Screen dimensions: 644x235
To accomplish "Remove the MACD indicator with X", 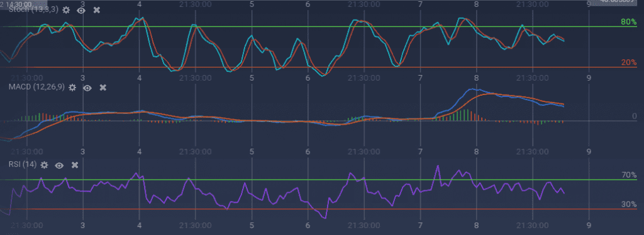I will [x=103, y=87].
